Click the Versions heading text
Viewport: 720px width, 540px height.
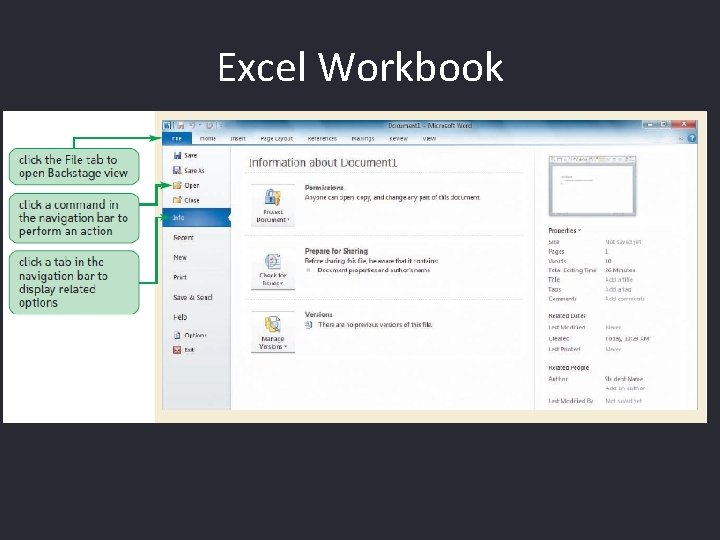coord(319,315)
